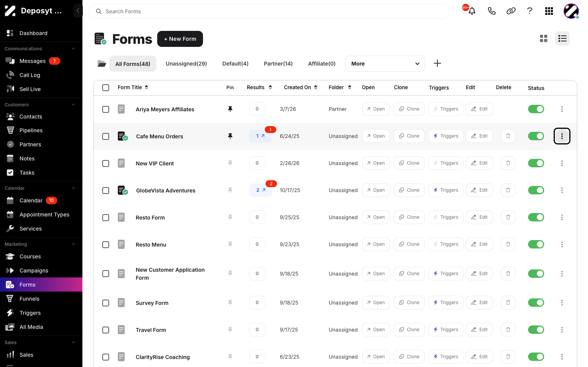Open the user profile avatar

pyautogui.click(x=571, y=11)
